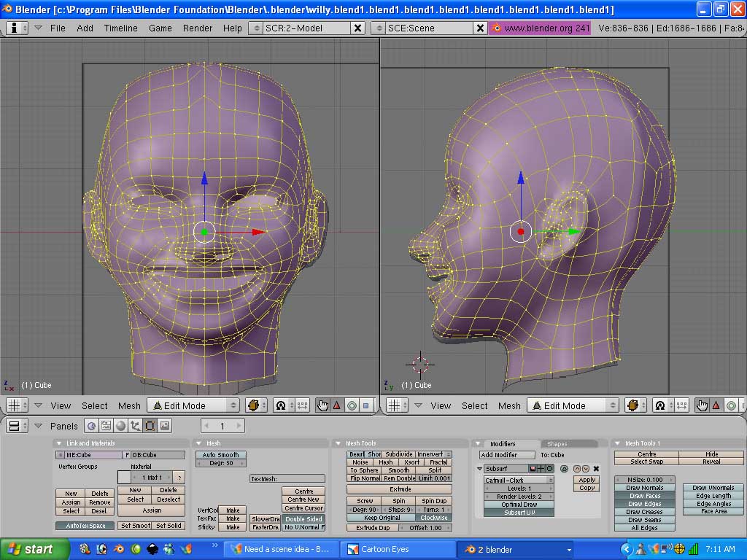Open the SCE:Scene selector dropdown
Viewport: 747px width, 560px height.
click(x=379, y=28)
